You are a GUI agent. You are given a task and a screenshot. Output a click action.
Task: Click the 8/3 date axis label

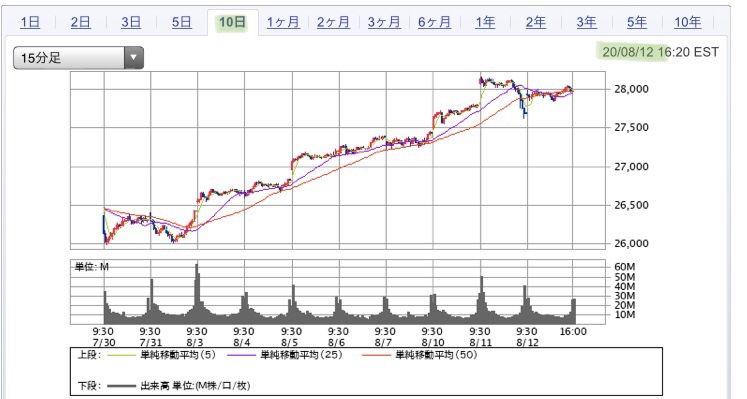click(x=195, y=342)
